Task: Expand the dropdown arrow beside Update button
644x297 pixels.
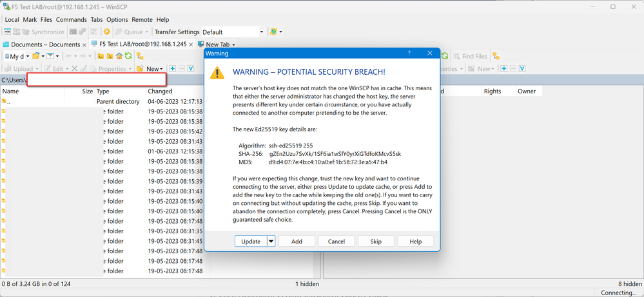Action: (271, 241)
